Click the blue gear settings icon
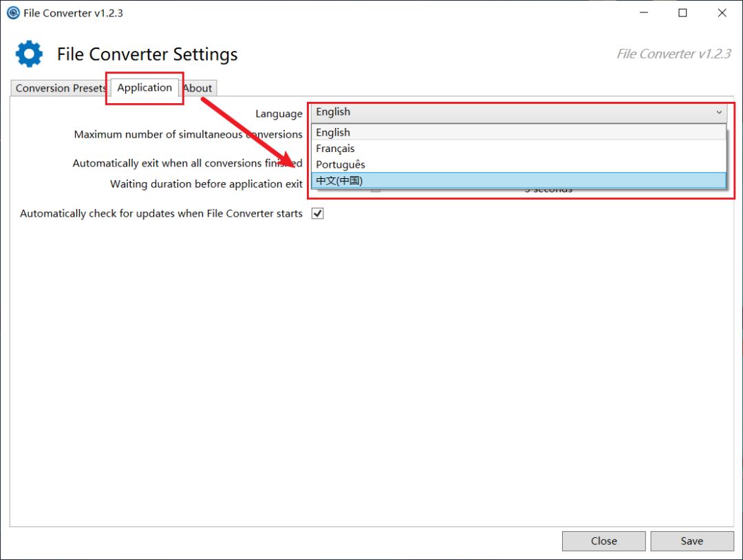Image resolution: width=743 pixels, height=560 pixels. [29, 54]
